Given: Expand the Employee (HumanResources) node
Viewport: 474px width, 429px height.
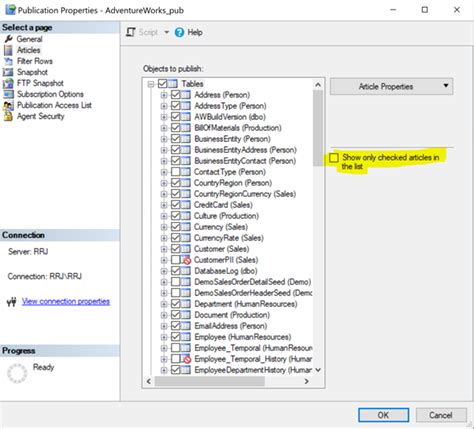Looking at the screenshot, I should 164,337.
